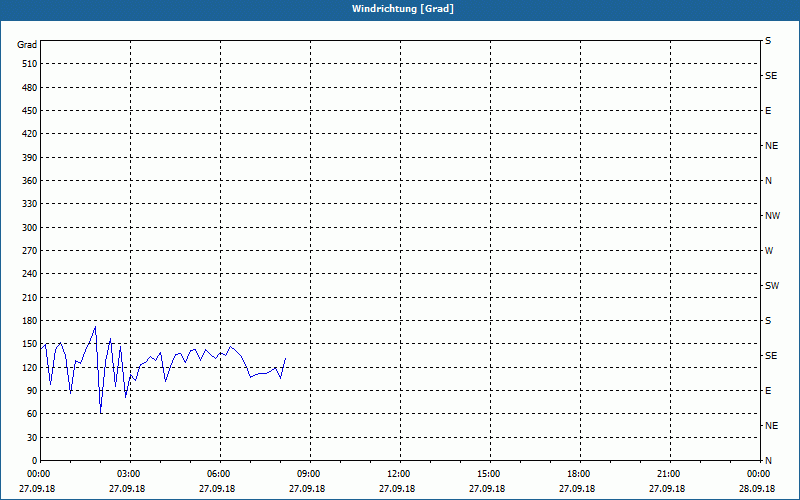Click the 90 y-axis value

click(32, 390)
